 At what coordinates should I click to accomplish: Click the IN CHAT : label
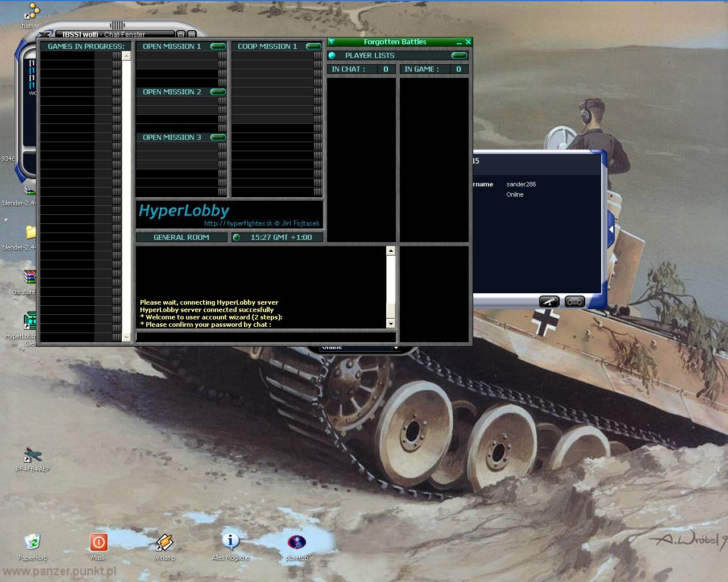click(349, 69)
